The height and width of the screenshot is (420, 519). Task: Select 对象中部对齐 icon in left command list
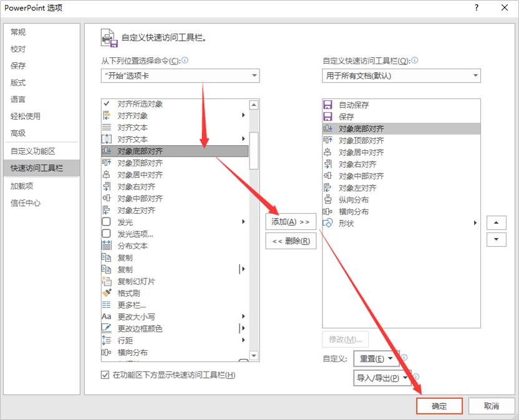click(106, 198)
